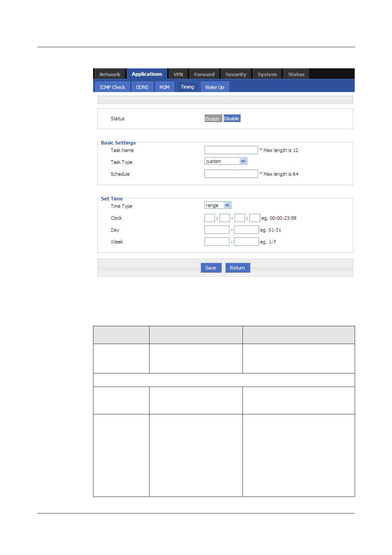Viewport: 392px width, 555px height.
Task: Open the Forward tab
Action: point(204,74)
